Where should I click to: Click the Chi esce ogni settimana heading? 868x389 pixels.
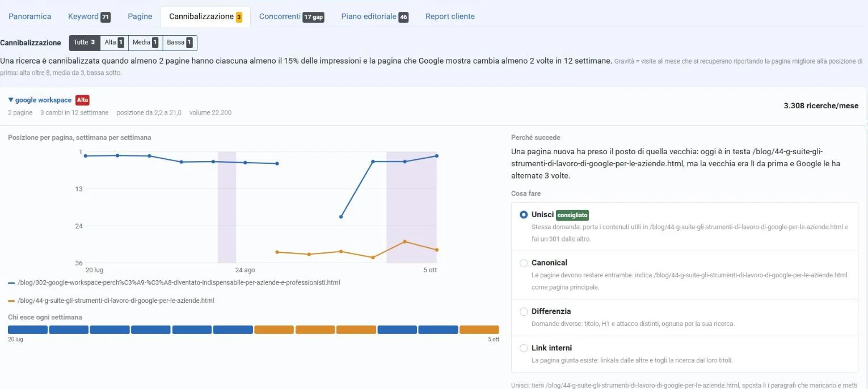[x=45, y=317]
